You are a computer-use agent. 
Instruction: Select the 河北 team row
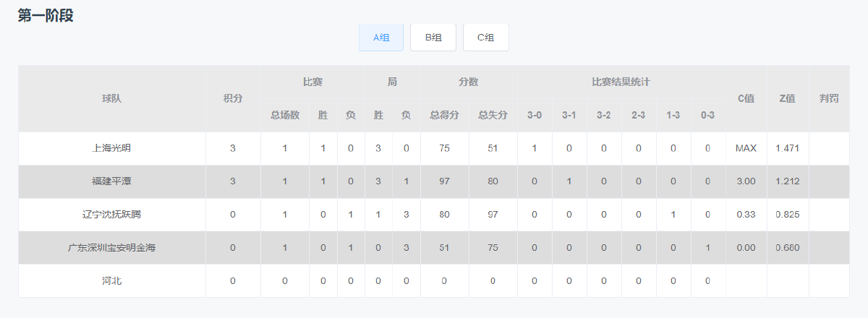434,280
